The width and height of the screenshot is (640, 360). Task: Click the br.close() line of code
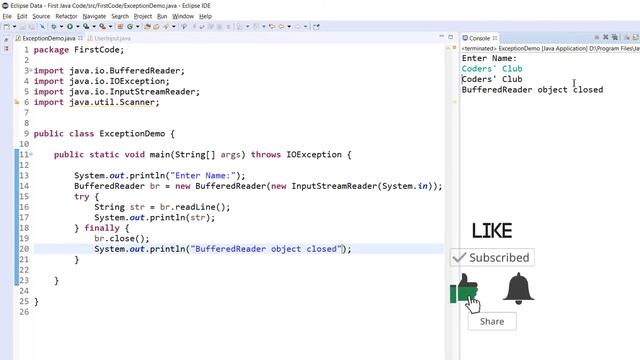[122, 238]
